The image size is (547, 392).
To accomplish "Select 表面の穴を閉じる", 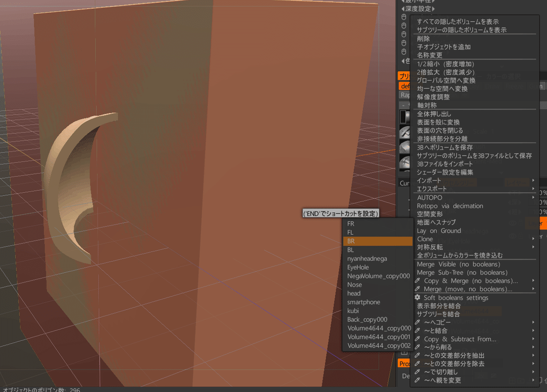I will [x=440, y=130].
